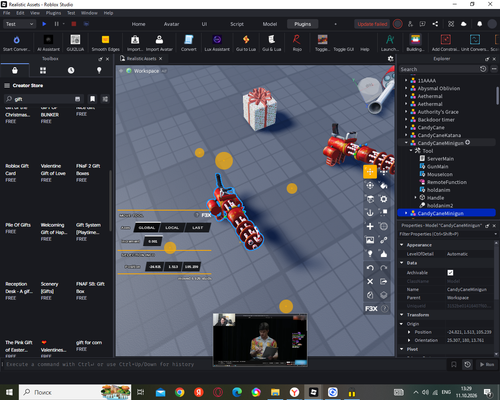This screenshot has width=500, height=400.
Task: Click the Update failed button
Action: point(372,24)
